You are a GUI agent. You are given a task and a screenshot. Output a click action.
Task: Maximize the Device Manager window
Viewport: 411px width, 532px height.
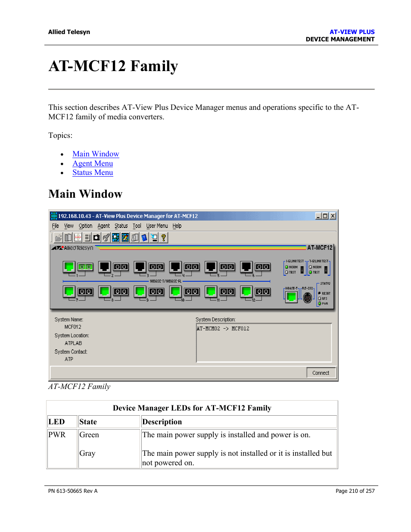[x=325, y=216]
